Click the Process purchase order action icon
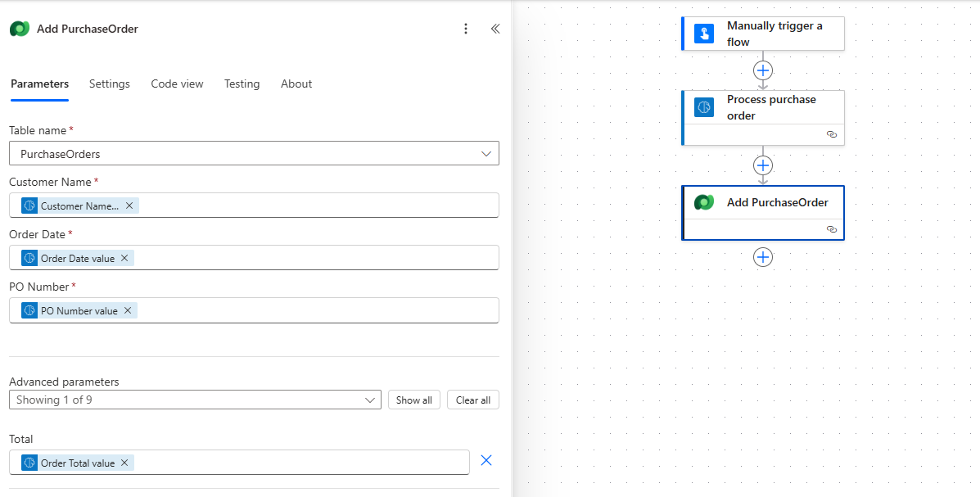 click(x=704, y=106)
